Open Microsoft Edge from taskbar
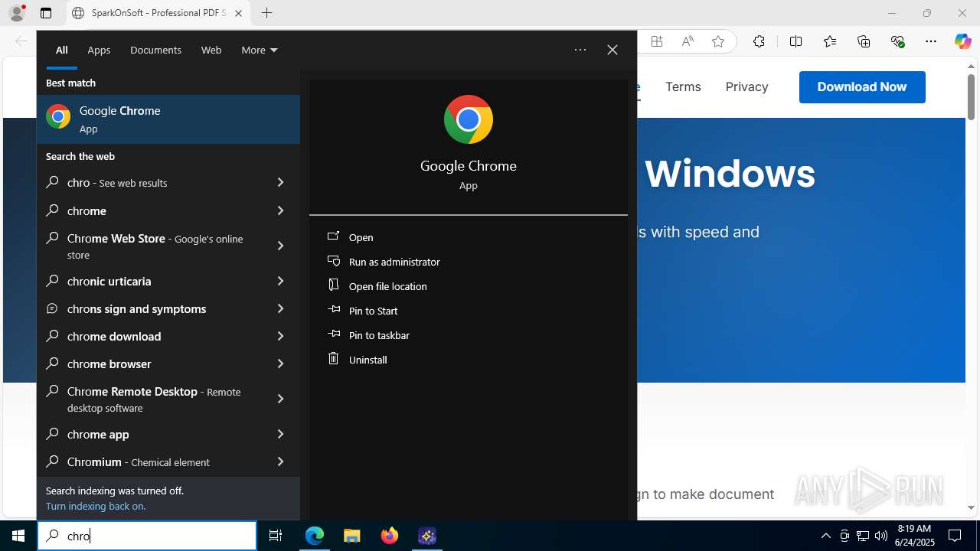This screenshot has width=980, height=551. [315, 536]
